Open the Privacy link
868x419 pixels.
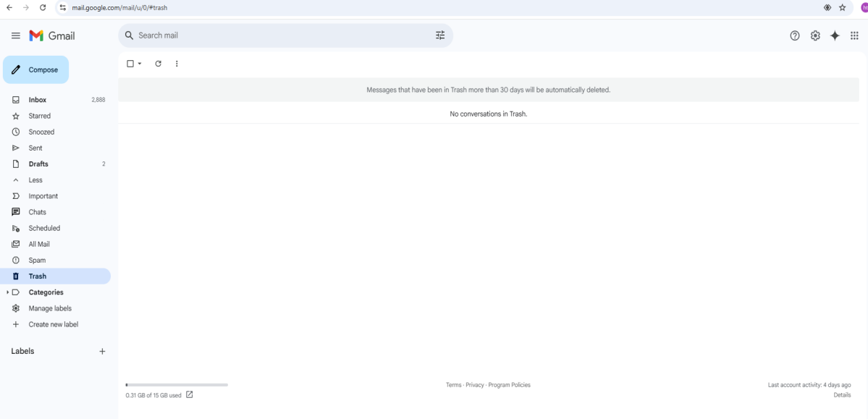pyautogui.click(x=475, y=385)
